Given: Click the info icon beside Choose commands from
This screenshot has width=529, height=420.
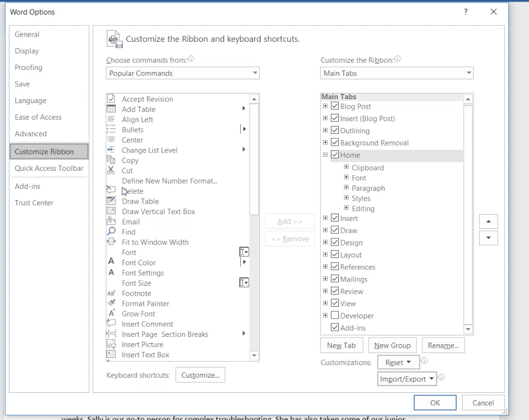Looking at the screenshot, I should (191, 59).
